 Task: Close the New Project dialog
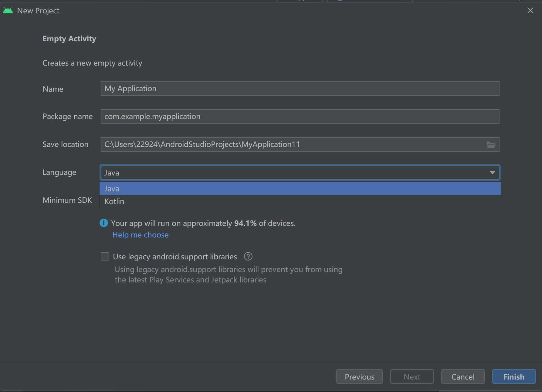(x=530, y=11)
